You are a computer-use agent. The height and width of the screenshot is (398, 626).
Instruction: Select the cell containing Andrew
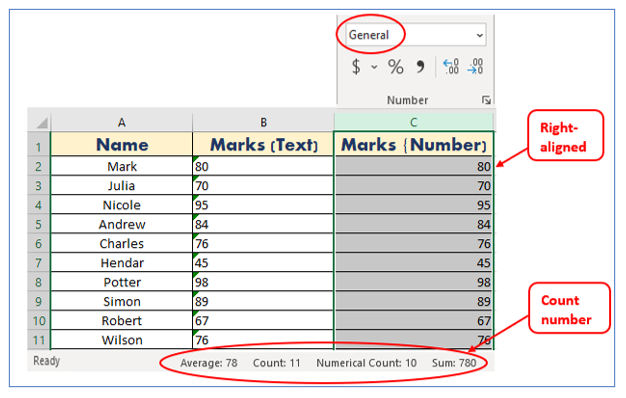(x=122, y=224)
